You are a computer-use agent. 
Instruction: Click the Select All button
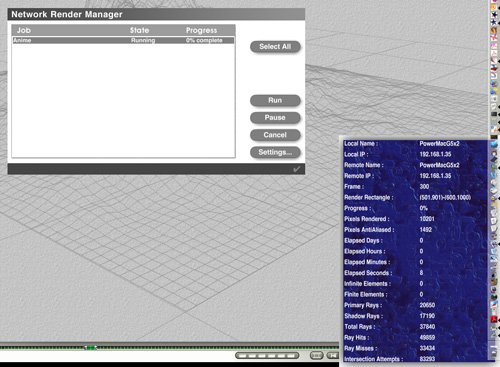point(275,47)
